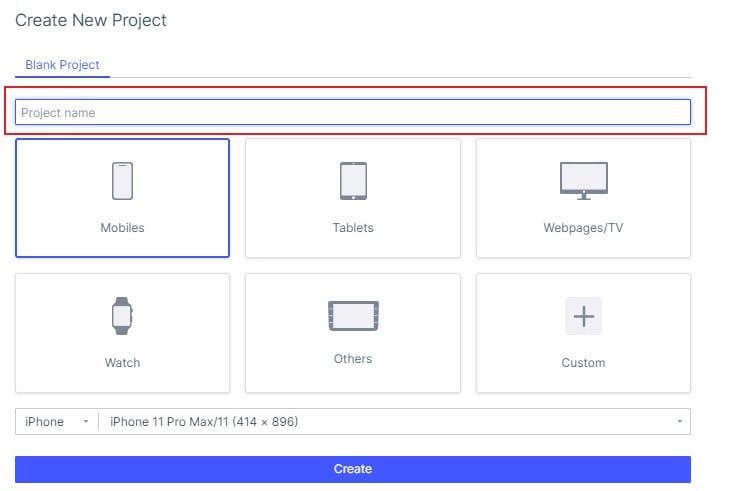
Task: Pick the Webpages/TV monitor icon
Action: pos(583,181)
